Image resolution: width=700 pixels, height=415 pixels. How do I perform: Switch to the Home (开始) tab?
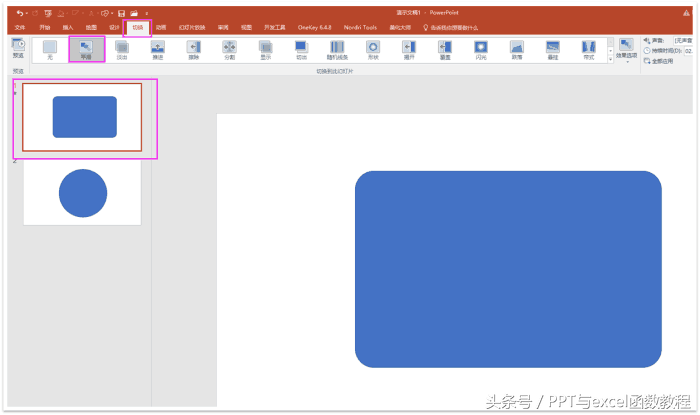(x=45, y=28)
